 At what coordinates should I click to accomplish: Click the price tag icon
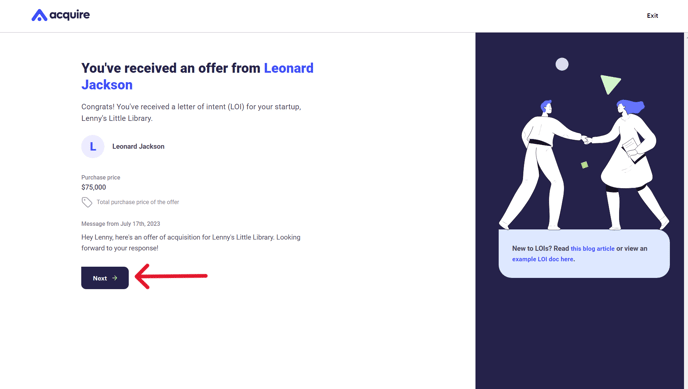coord(86,202)
